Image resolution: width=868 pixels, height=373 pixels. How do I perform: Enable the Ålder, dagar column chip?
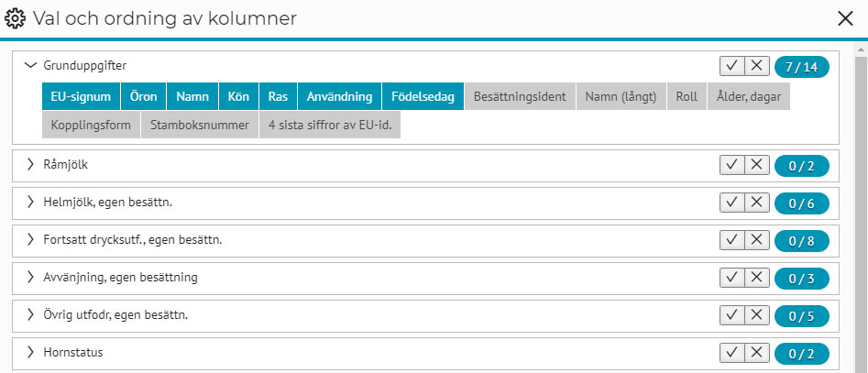749,97
